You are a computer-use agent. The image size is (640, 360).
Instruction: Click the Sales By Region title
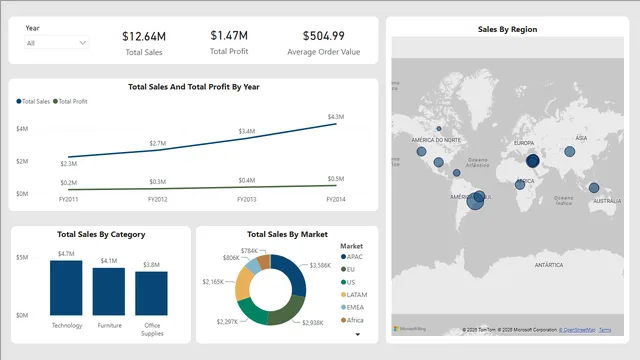point(507,29)
